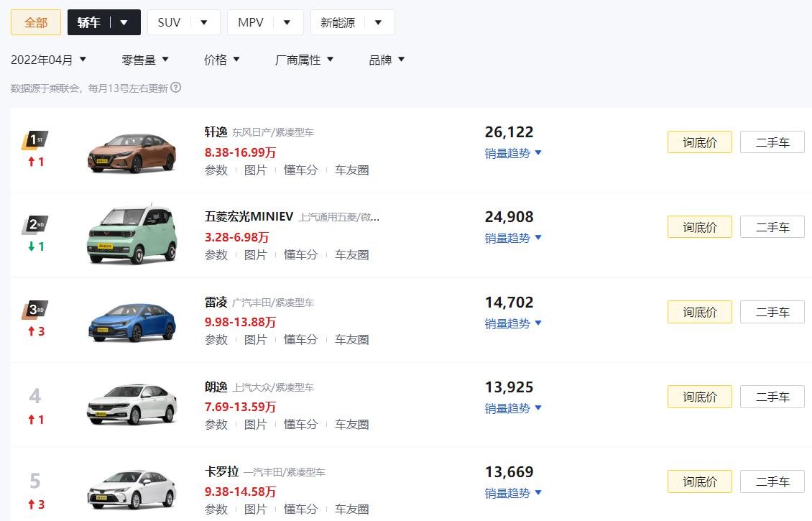Open the 2022年04月 date dropdown
812x521 pixels.
click(48, 60)
